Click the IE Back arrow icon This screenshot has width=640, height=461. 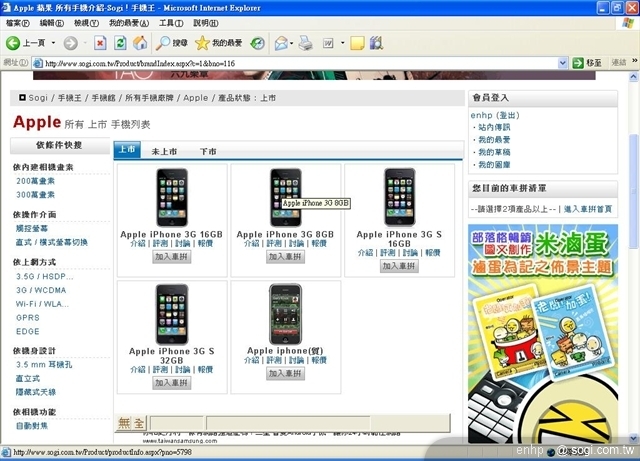point(13,43)
